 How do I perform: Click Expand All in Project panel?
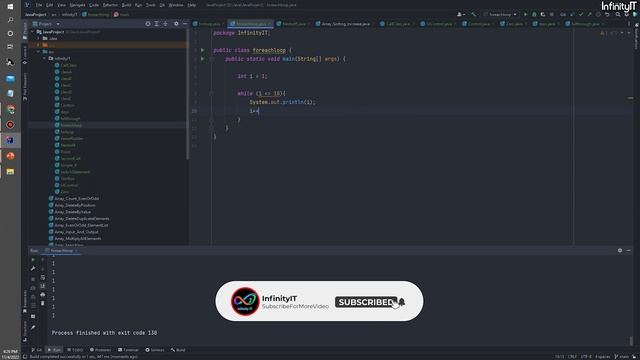click(157, 24)
